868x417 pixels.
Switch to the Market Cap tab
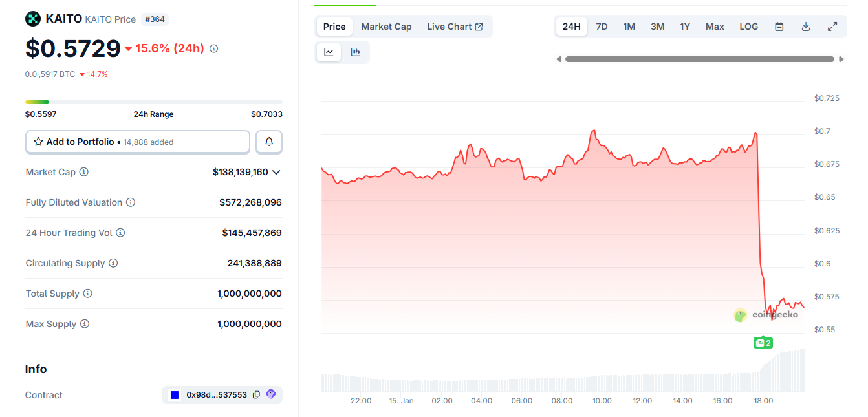tap(386, 27)
